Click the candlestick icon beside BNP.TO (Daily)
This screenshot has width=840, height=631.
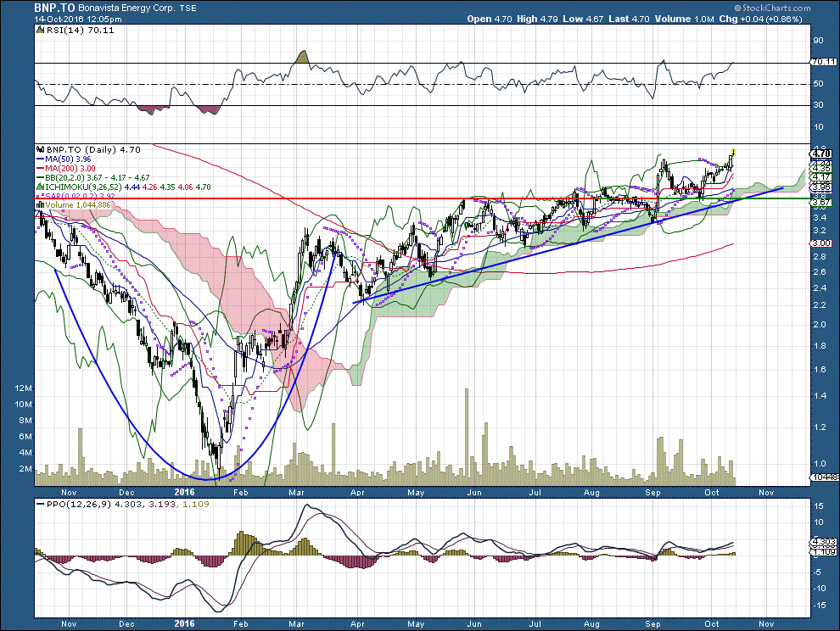pos(40,150)
